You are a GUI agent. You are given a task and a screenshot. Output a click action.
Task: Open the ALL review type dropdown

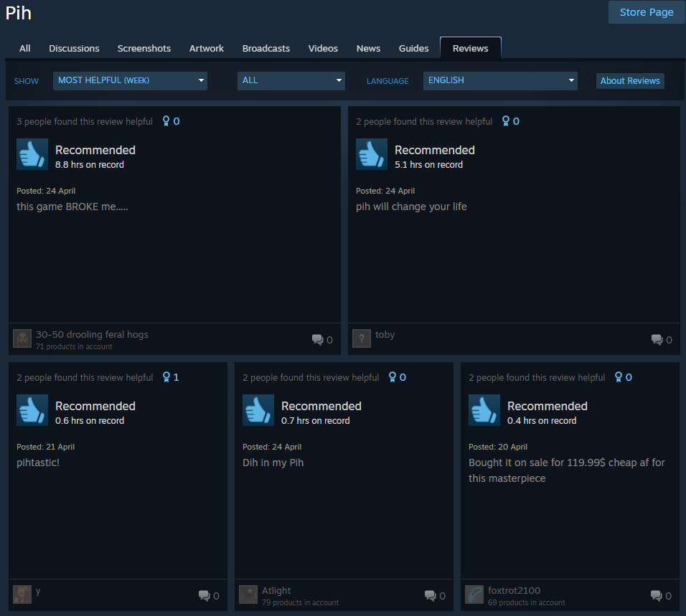(x=291, y=81)
